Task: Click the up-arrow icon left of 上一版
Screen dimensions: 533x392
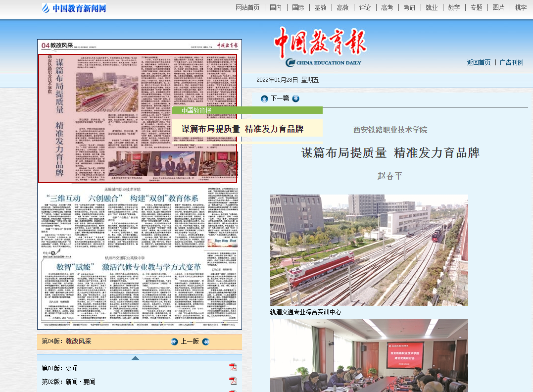Action: [174, 342]
